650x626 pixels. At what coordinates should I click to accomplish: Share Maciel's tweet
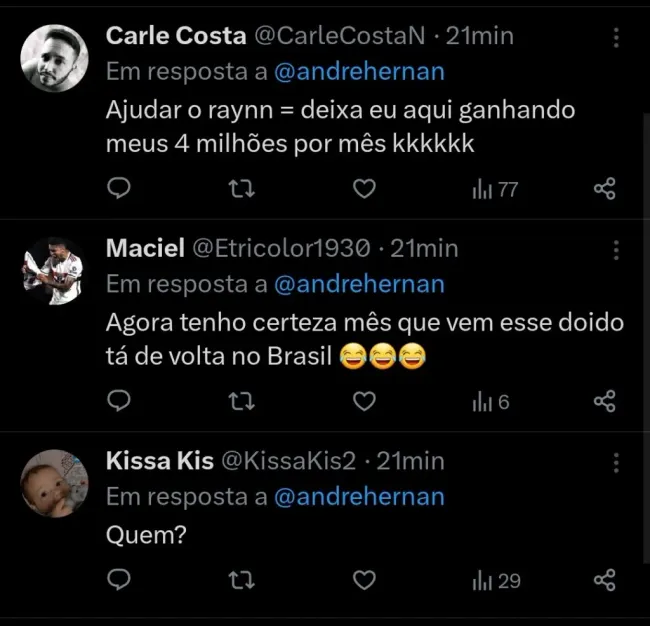tap(604, 402)
